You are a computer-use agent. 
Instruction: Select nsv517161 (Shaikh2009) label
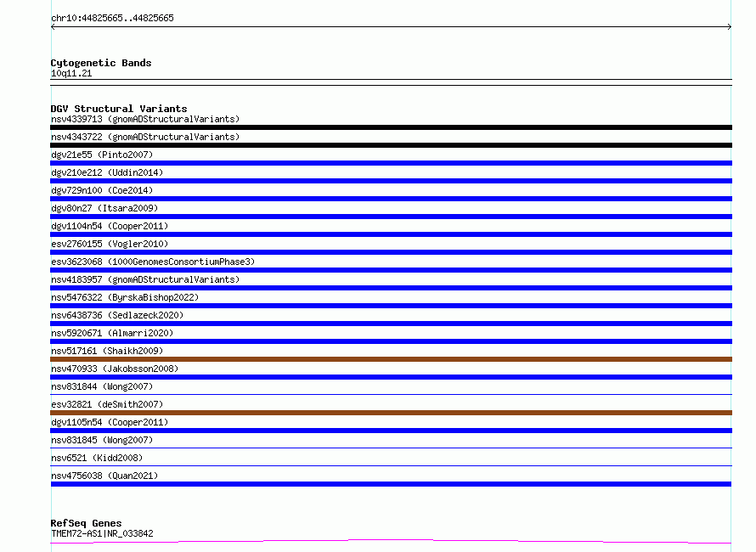107,351
